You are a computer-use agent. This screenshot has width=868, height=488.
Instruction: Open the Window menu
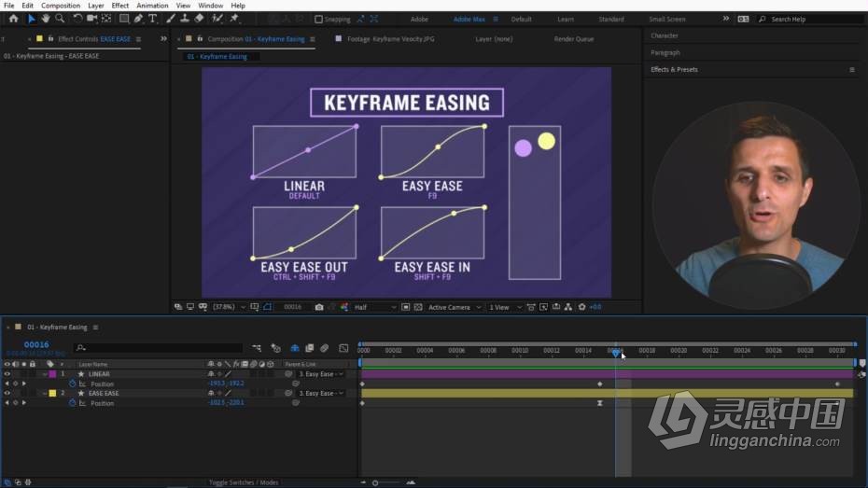click(x=210, y=6)
